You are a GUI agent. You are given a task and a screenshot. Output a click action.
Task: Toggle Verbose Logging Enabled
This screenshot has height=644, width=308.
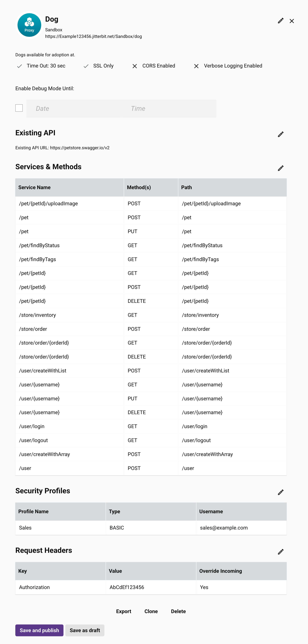[196, 66]
